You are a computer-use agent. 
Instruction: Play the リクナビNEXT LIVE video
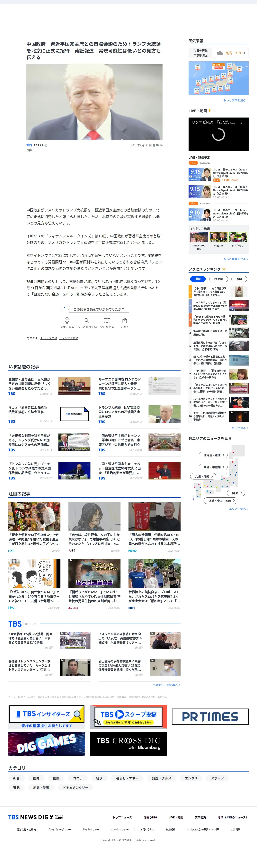[219, 135]
